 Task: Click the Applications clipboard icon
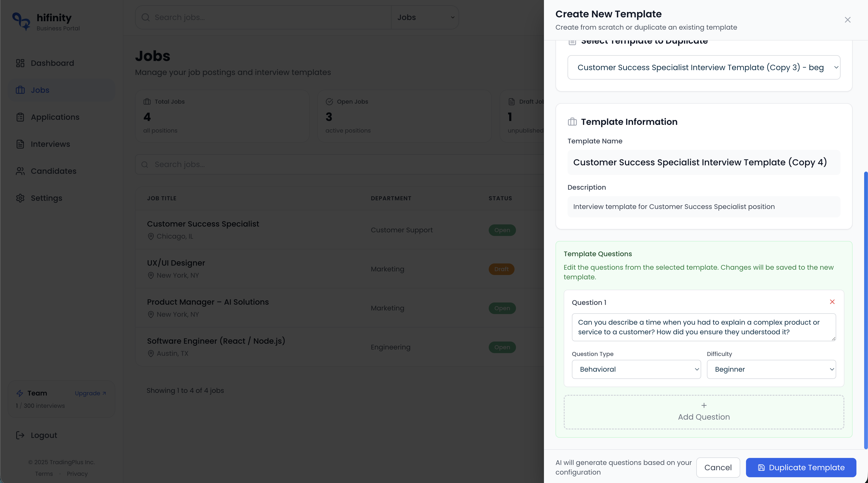click(x=20, y=117)
